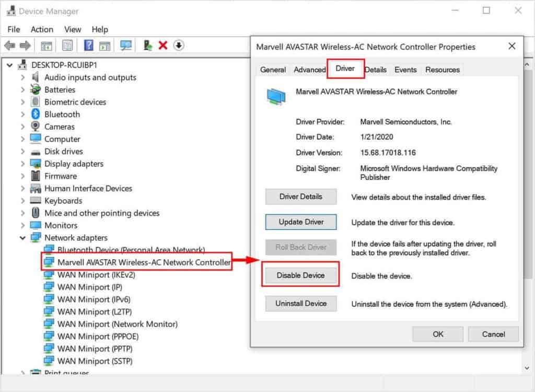Click the Back navigation arrow icon
The height and width of the screenshot is (392, 535).
[9, 45]
